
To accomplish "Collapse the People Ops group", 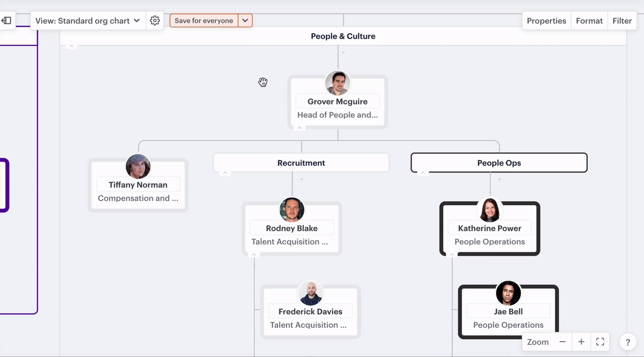I will point(423,173).
